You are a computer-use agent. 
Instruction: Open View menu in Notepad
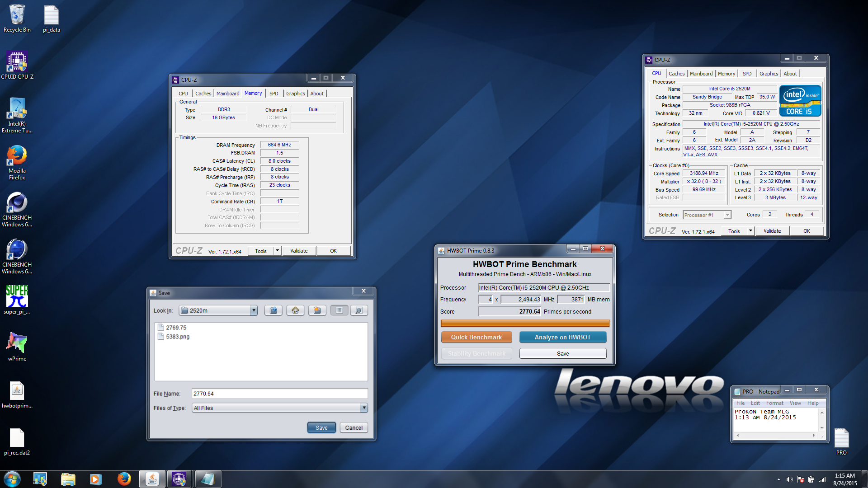click(x=795, y=403)
